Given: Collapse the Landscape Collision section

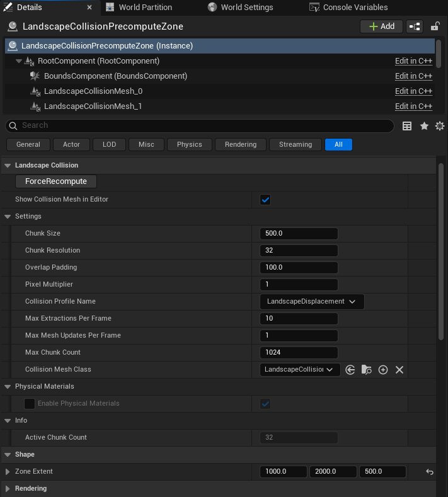Looking at the screenshot, I should 8,166.
